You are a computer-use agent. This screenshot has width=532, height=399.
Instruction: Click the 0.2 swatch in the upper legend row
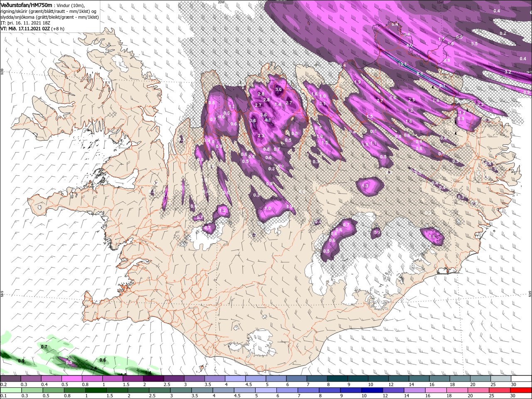tap(10, 379)
